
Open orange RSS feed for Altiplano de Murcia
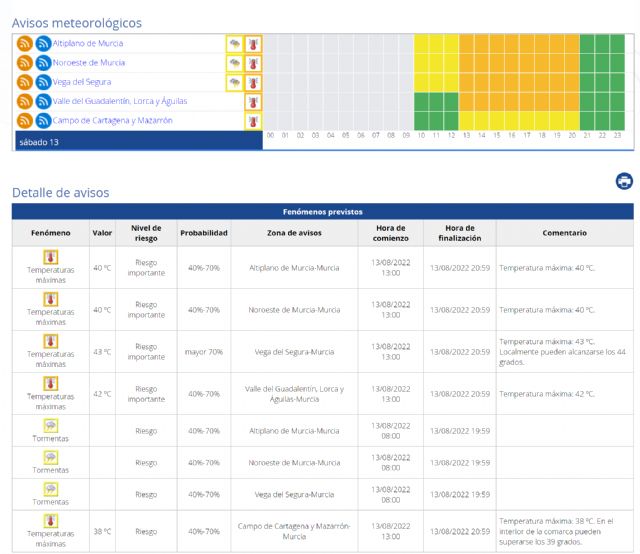pyautogui.click(x=25, y=44)
